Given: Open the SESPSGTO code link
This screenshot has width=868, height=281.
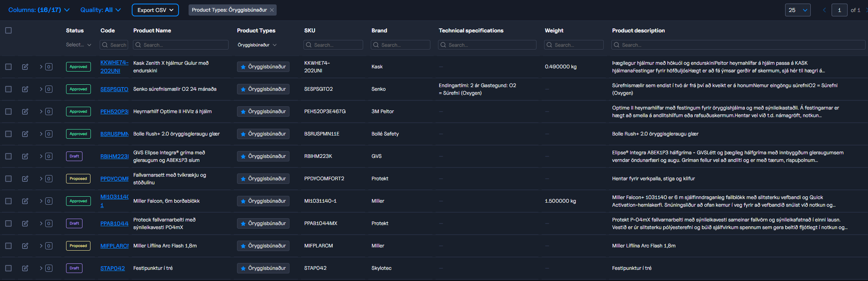Looking at the screenshot, I should 115,89.
